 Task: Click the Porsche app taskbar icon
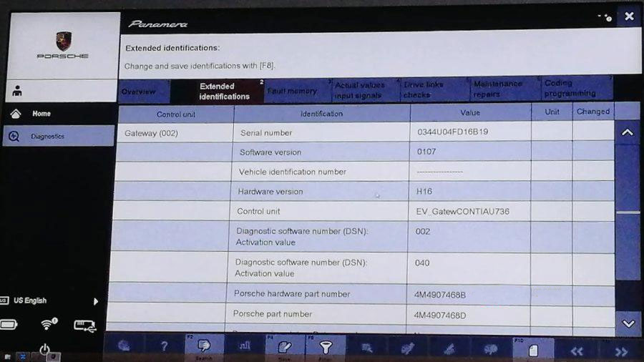(54, 357)
